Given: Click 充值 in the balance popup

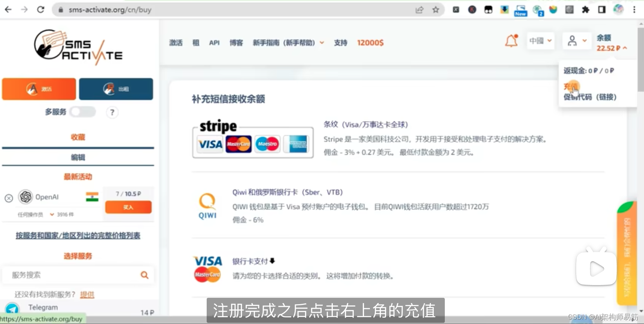Looking at the screenshot, I should coord(571,87).
